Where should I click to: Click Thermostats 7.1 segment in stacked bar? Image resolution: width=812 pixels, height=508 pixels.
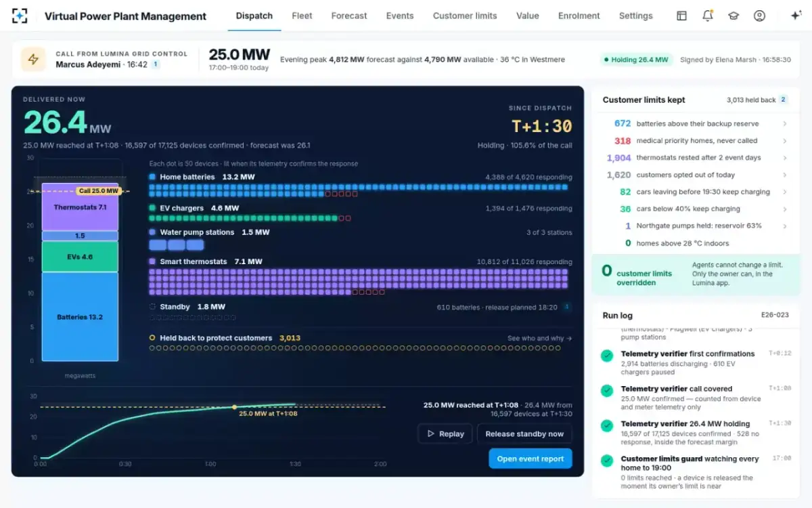coord(80,207)
